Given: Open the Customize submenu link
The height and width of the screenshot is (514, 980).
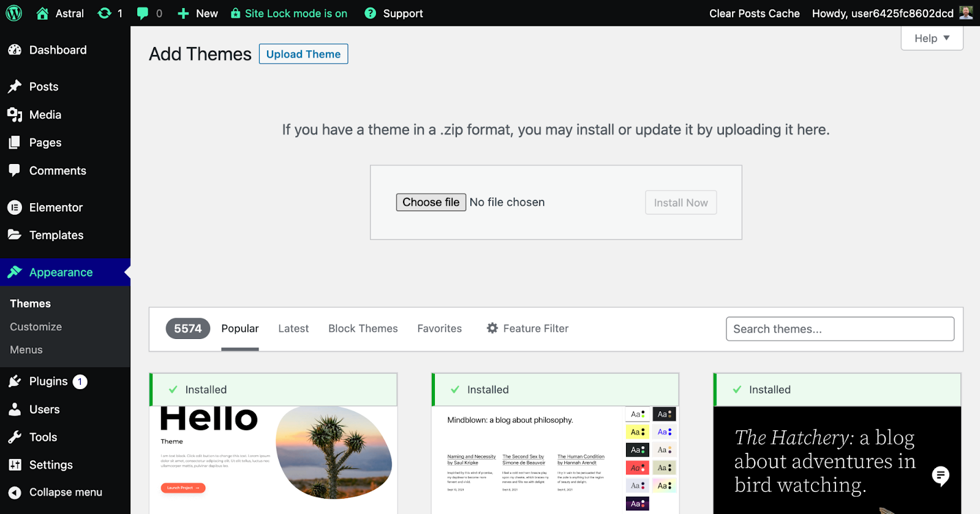Looking at the screenshot, I should (36, 327).
